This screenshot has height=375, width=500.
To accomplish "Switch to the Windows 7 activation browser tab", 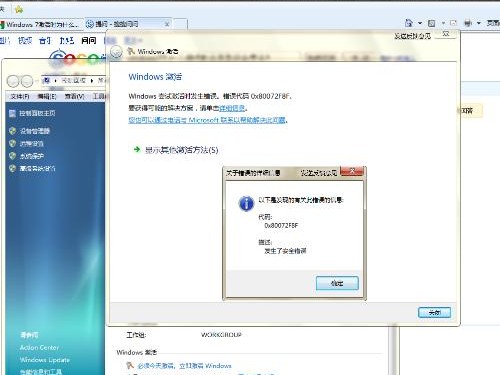I will (42, 24).
